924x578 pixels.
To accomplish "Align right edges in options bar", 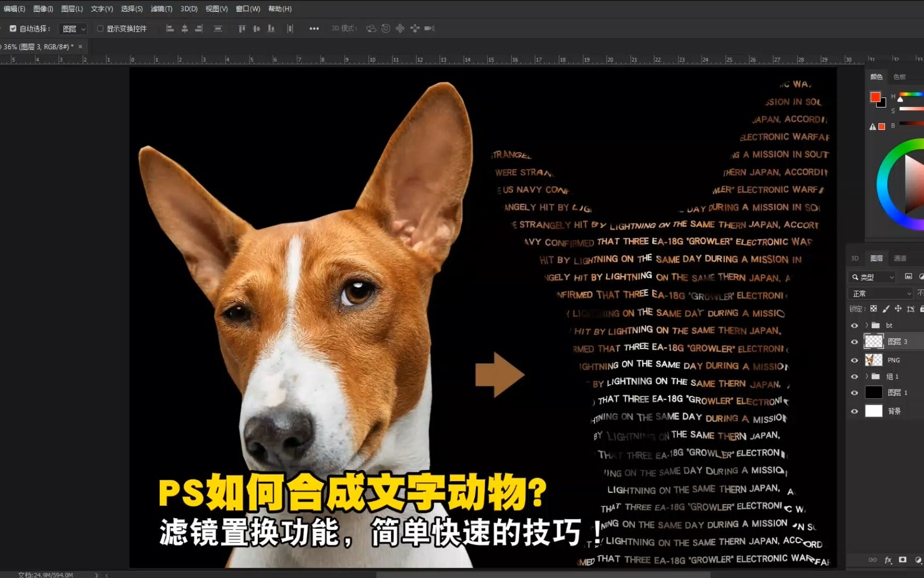I will (x=199, y=28).
